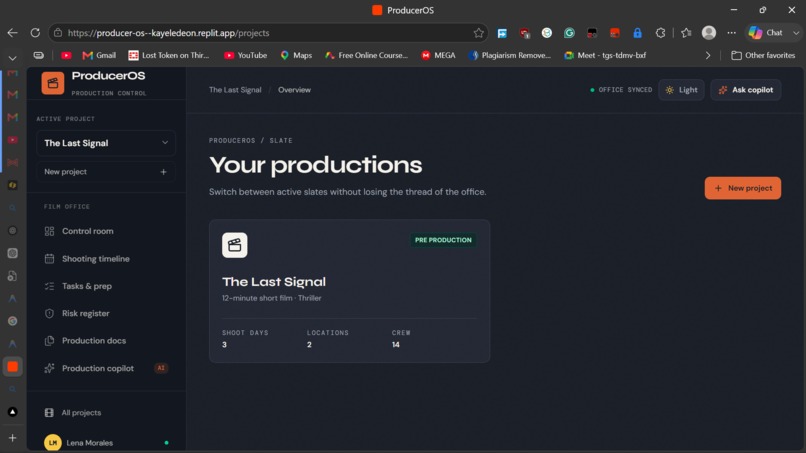Click the browser profile avatar icon
The height and width of the screenshot is (453, 806).
[709, 33]
